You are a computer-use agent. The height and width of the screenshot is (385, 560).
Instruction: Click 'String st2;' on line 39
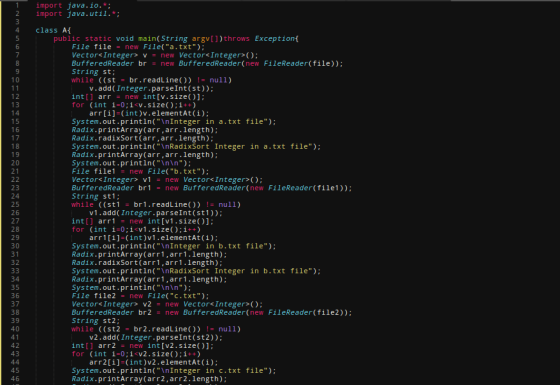96,321
